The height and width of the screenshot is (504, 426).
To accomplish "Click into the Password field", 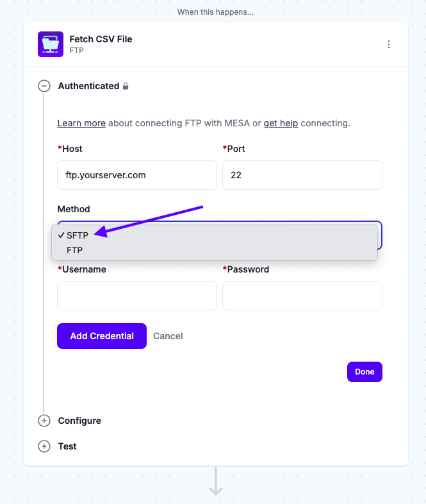I will (x=302, y=296).
